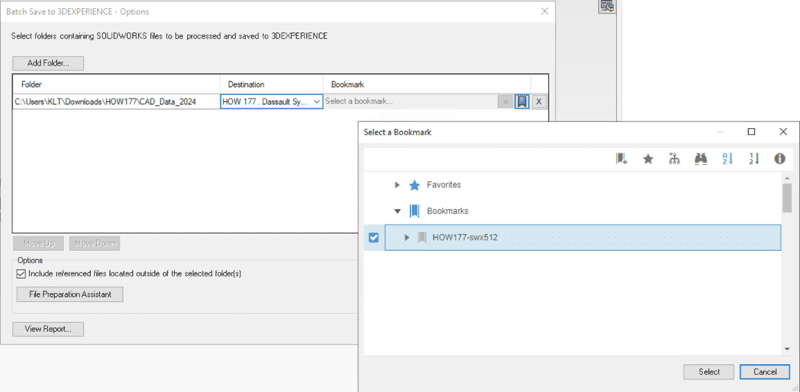Screen dimensions: 800x392
Task: Uncheck the HOW177-swx512 bookmark checkbox
Action: click(373, 237)
